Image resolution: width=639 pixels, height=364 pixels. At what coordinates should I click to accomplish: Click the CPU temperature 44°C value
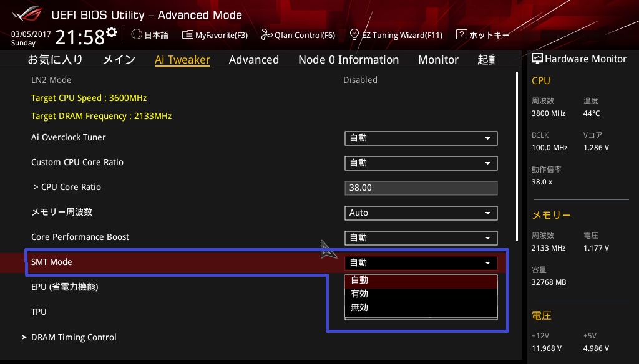click(x=592, y=113)
